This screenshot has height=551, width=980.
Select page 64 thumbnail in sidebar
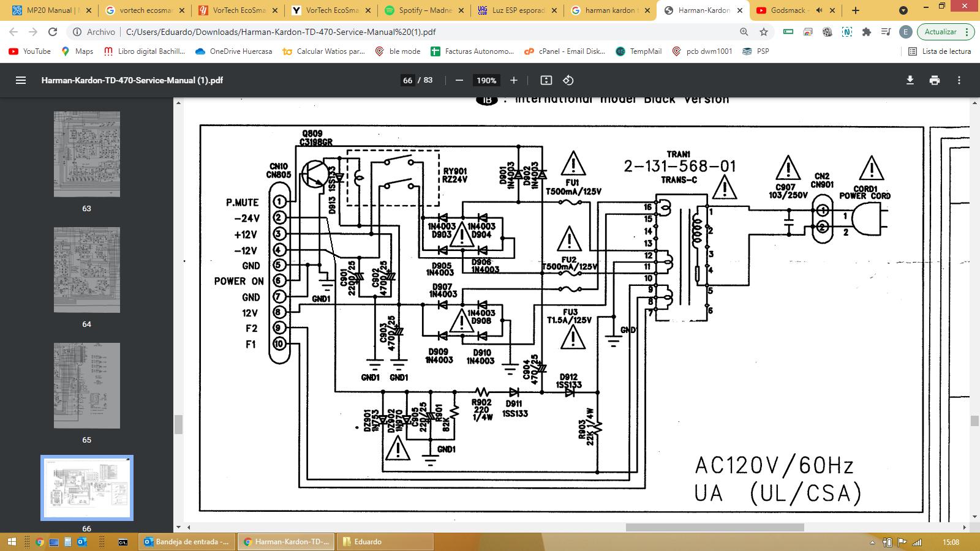(x=87, y=270)
